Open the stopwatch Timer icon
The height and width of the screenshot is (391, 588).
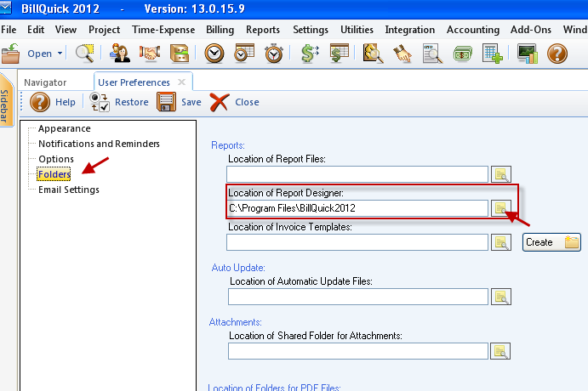[274, 54]
